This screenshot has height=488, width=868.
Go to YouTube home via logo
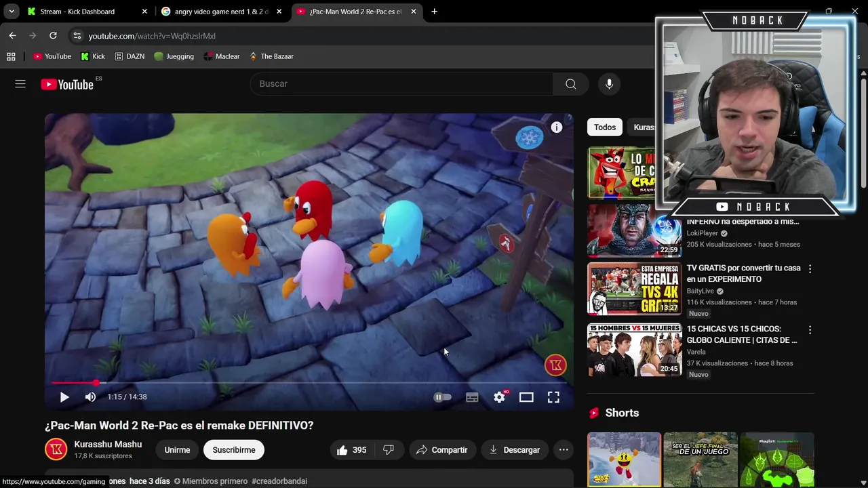(66, 84)
